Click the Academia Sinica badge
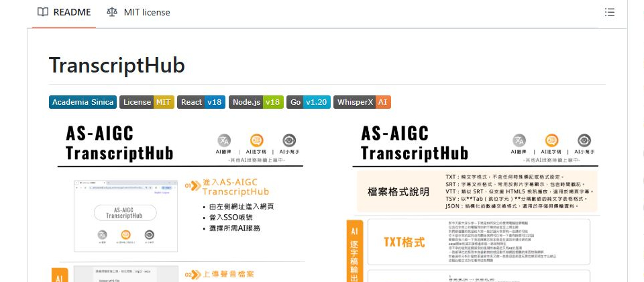The image size is (644, 282). tap(83, 102)
